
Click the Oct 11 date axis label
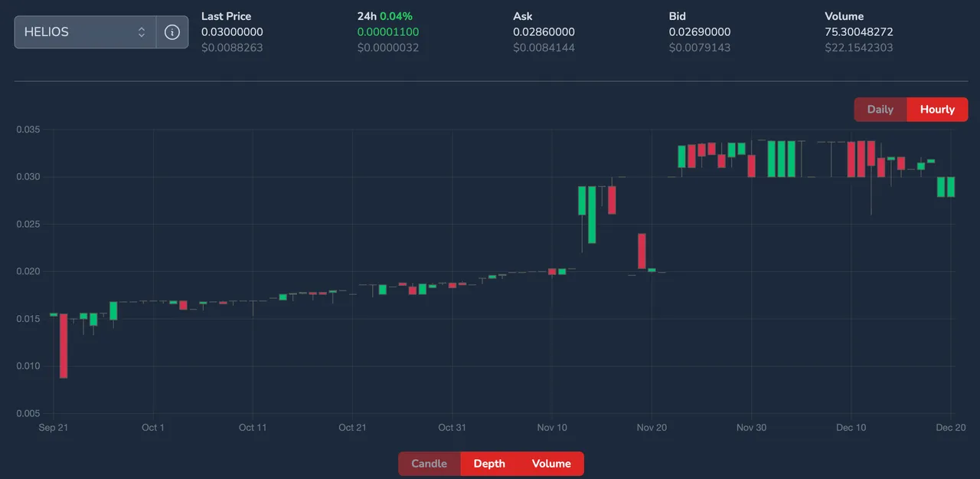[x=253, y=428]
